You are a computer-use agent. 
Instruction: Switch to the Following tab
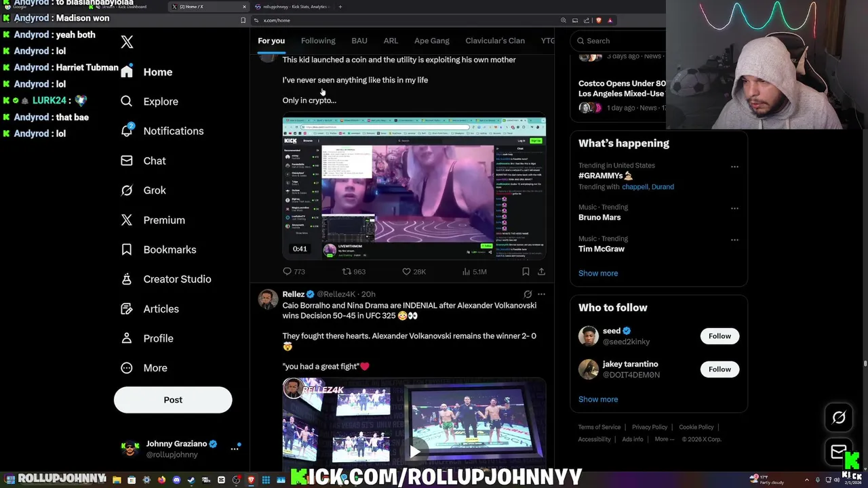click(318, 41)
